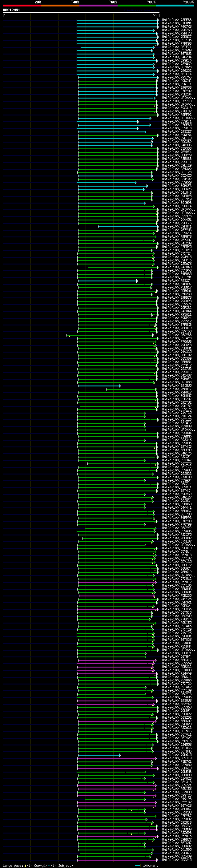The image size is (197, 868).
Task: Select hit label UniRef100_Q9SXE7
Action: [x=177, y=132]
